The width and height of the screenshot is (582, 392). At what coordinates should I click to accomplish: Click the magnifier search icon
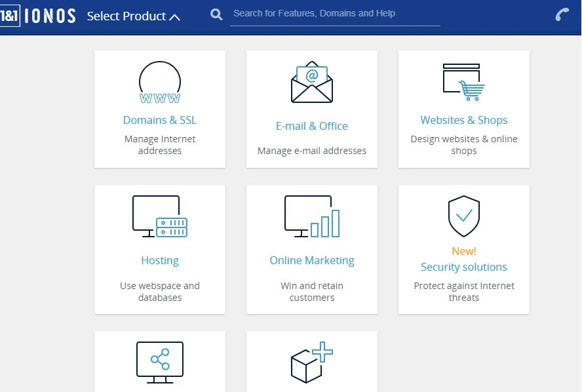click(x=216, y=14)
